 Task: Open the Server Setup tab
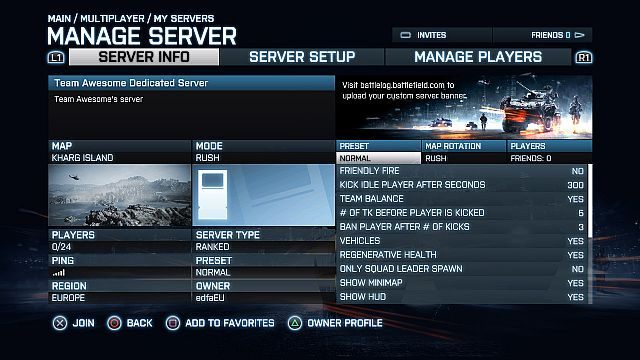pyautogui.click(x=302, y=57)
